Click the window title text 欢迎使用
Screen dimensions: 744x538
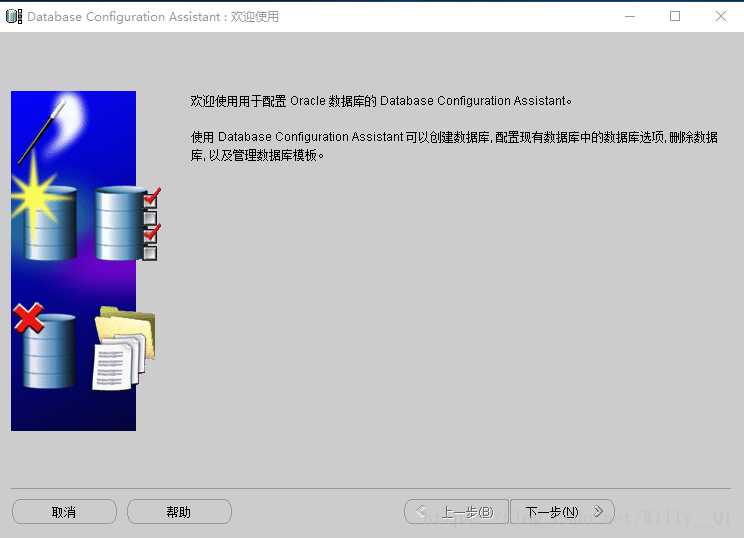[x=255, y=17]
